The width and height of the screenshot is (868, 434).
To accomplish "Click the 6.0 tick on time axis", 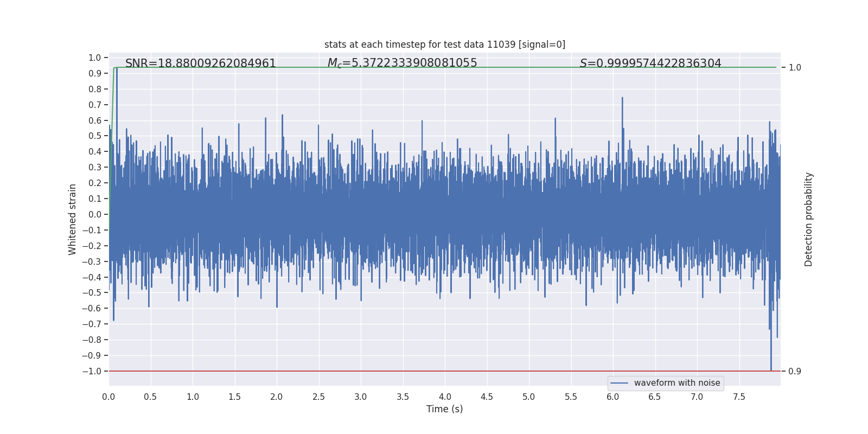I will [x=613, y=397].
